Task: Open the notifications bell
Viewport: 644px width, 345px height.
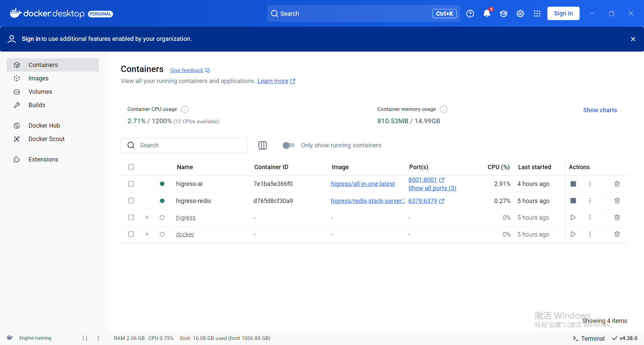Action: click(x=487, y=14)
